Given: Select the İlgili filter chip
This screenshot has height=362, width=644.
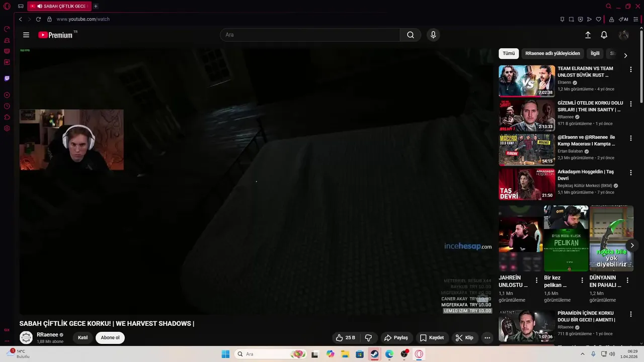Looking at the screenshot, I should click(595, 53).
